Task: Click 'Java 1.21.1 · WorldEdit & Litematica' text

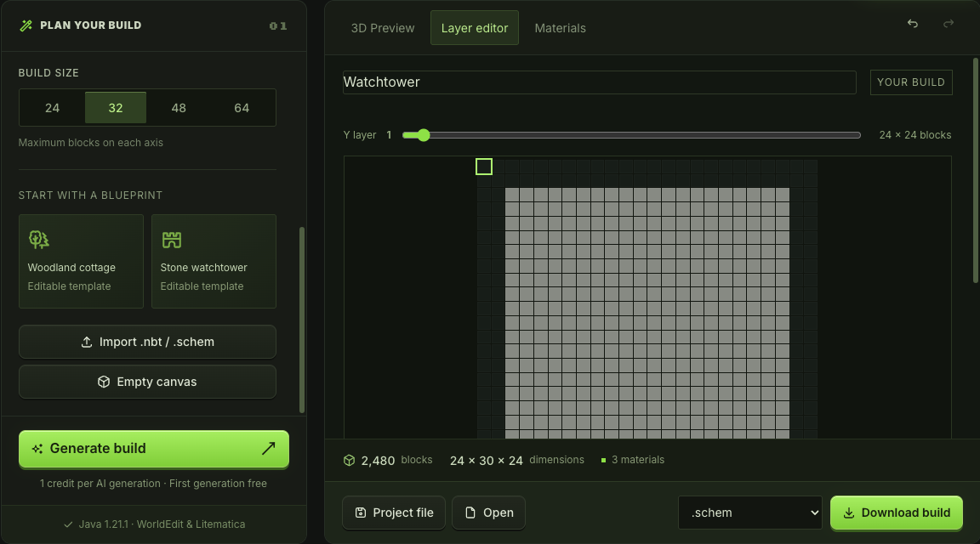Action: [162, 524]
